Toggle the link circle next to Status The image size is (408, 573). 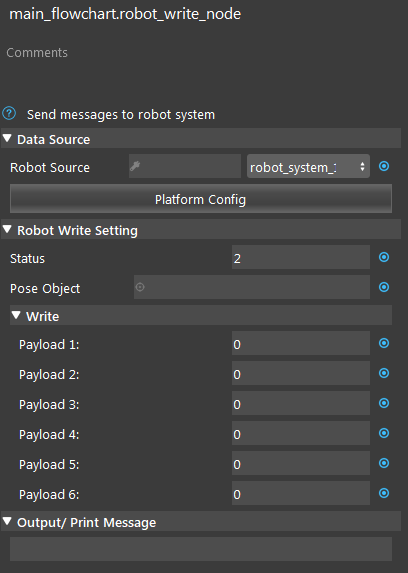384,257
